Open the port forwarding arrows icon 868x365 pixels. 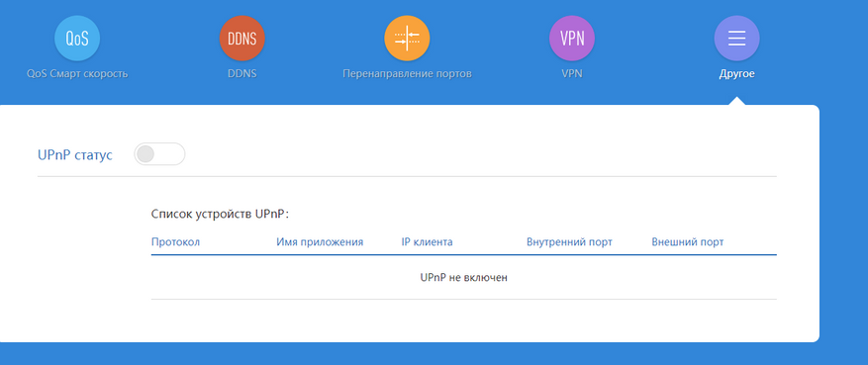(407, 39)
